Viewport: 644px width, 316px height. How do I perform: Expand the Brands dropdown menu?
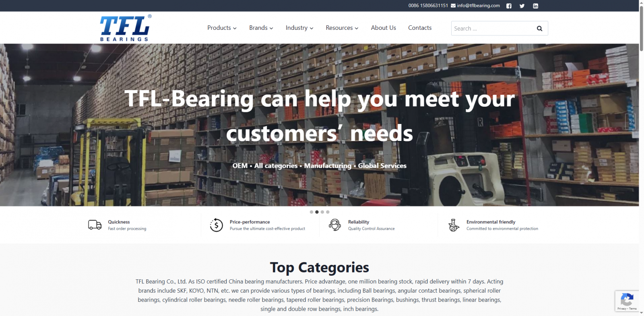(261, 28)
